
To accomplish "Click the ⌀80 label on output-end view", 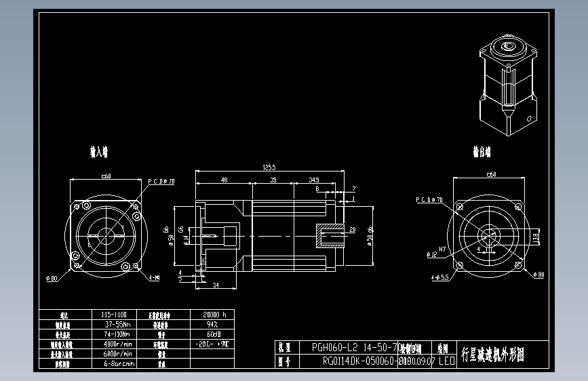I will (538, 275).
